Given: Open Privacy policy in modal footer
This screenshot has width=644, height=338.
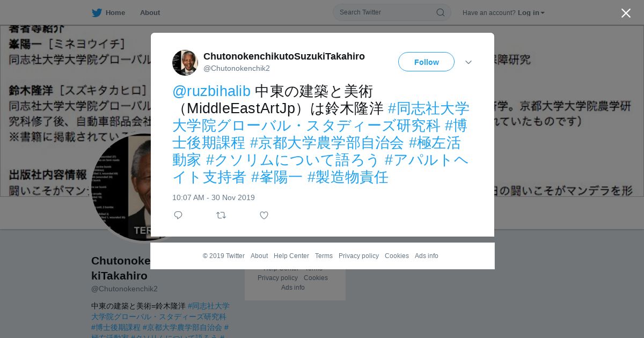Looking at the screenshot, I should (x=358, y=256).
